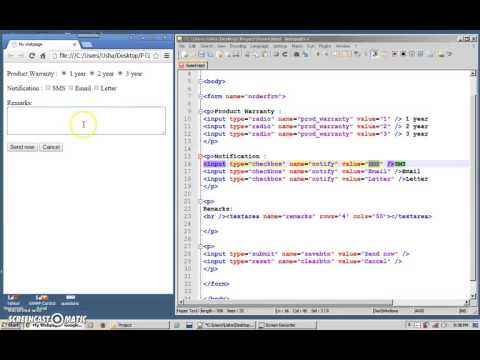Screen dimensions: 480x360
Task: Select the 1 year warranty radio button
Action: [x=64, y=73]
